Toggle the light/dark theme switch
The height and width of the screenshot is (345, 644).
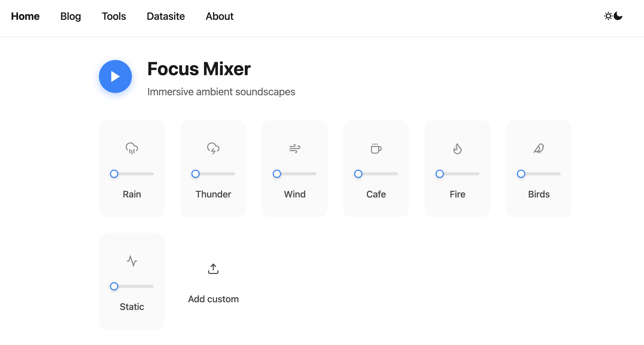[x=613, y=16]
